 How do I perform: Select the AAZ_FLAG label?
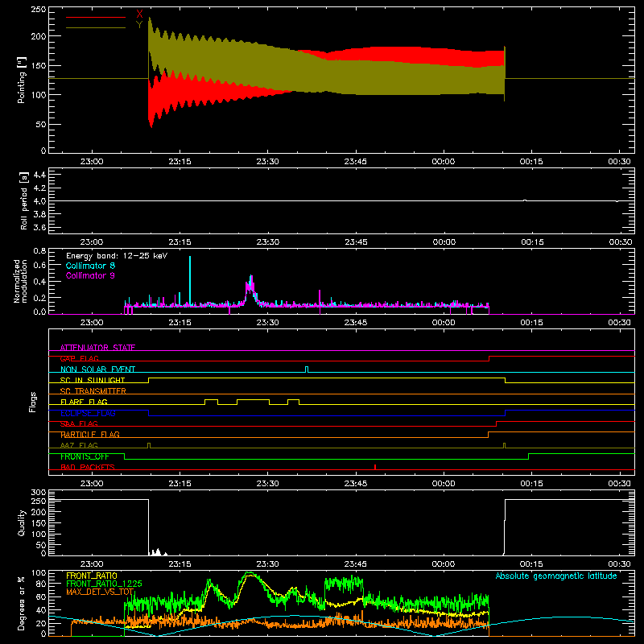coord(79,445)
